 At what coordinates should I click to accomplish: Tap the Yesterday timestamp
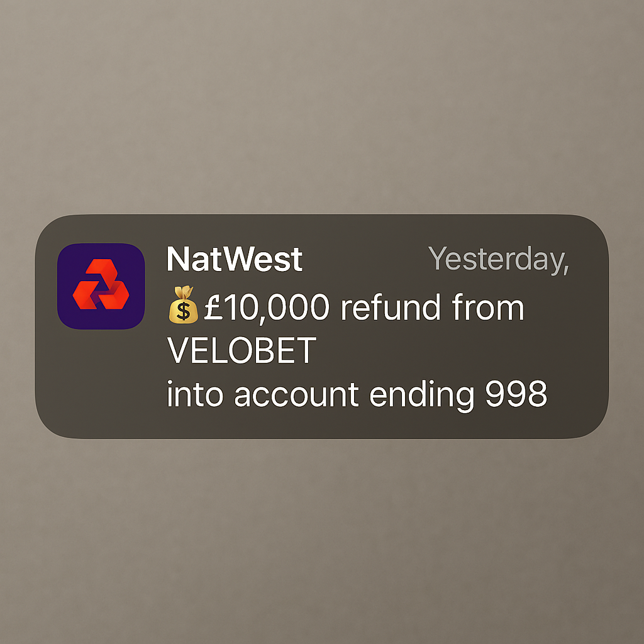coord(499,260)
